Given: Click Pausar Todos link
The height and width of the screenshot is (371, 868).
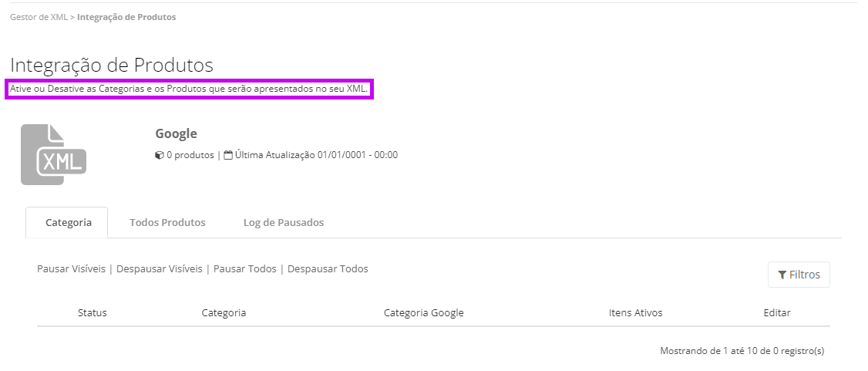Looking at the screenshot, I should [244, 268].
